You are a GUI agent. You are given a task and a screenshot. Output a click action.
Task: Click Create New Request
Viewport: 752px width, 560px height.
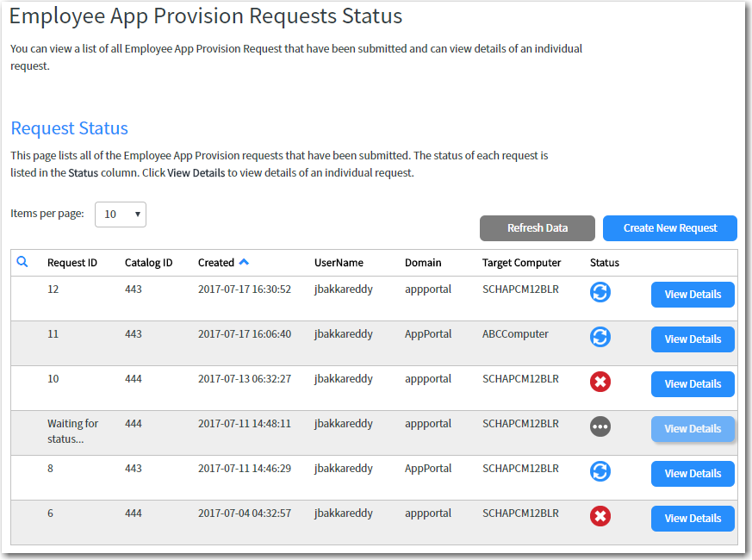pos(669,227)
